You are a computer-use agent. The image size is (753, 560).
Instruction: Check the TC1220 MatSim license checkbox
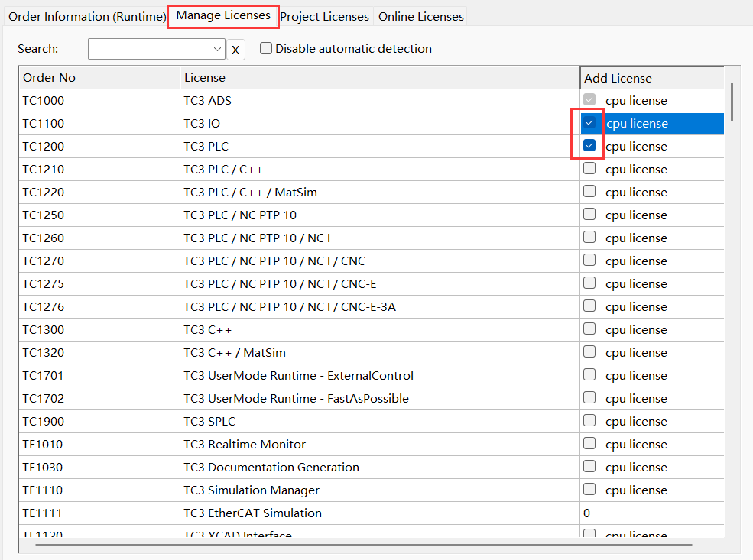589,192
